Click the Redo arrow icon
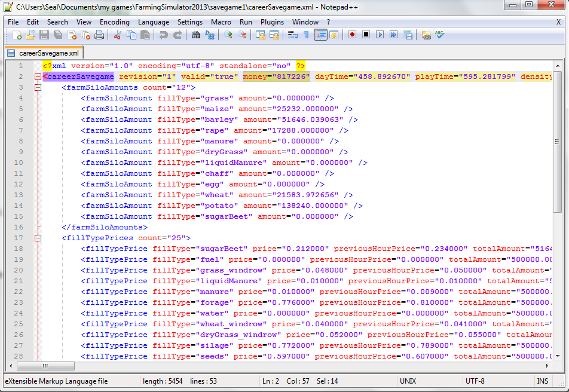This screenshot has height=392, width=569. click(177, 35)
